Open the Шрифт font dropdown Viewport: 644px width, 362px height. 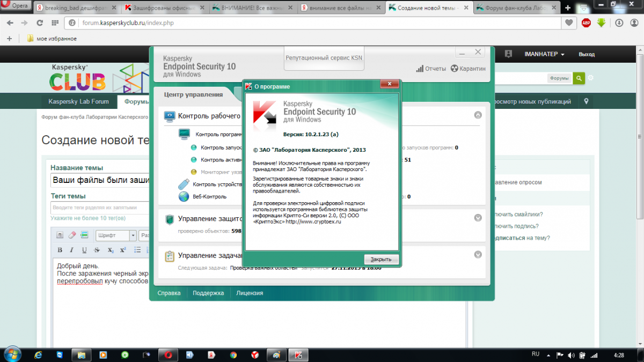click(116, 235)
